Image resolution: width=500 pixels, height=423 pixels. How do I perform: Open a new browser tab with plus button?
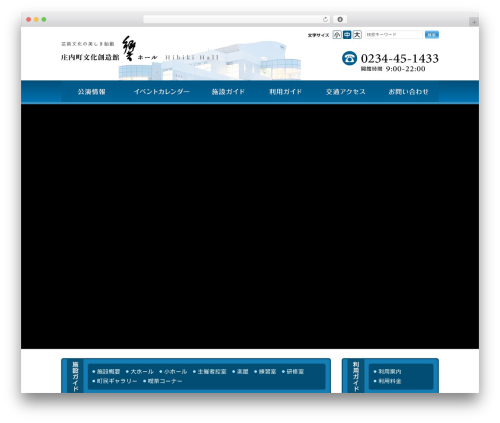474,22
